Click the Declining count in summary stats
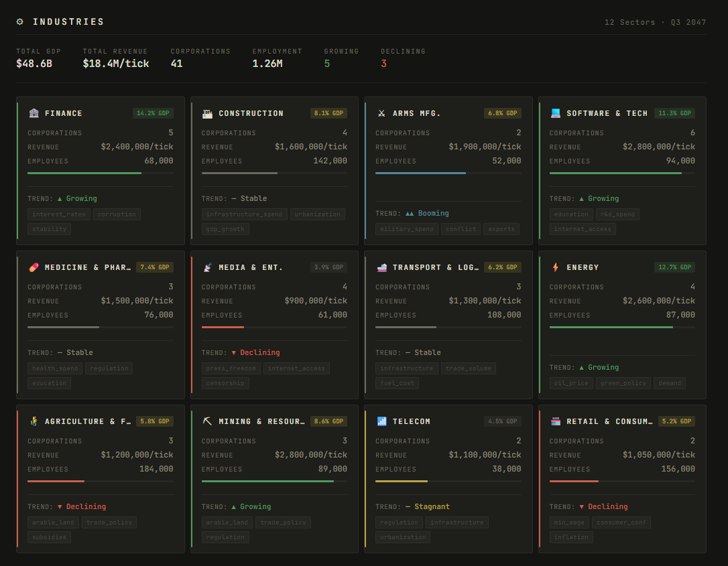Viewport: 728px width, 566px height. [383, 64]
